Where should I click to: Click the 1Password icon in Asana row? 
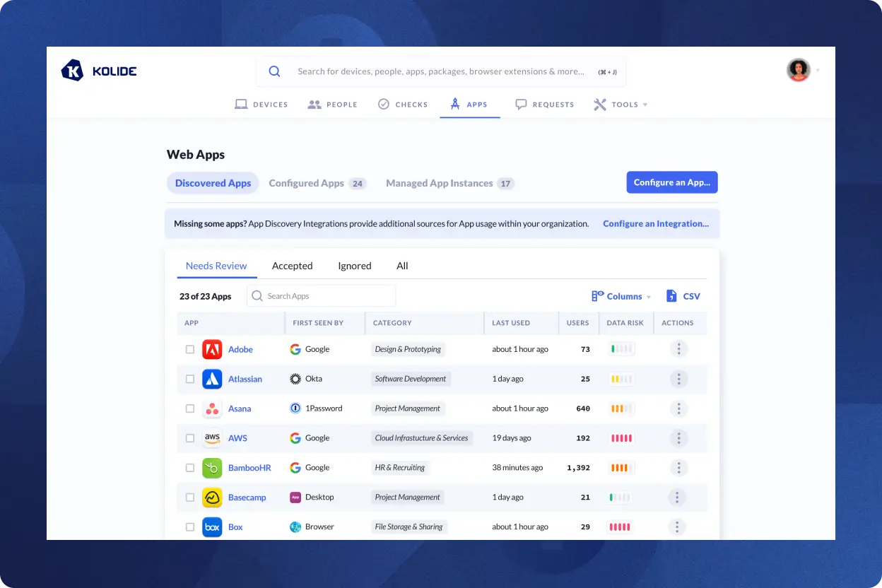point(295,408)
